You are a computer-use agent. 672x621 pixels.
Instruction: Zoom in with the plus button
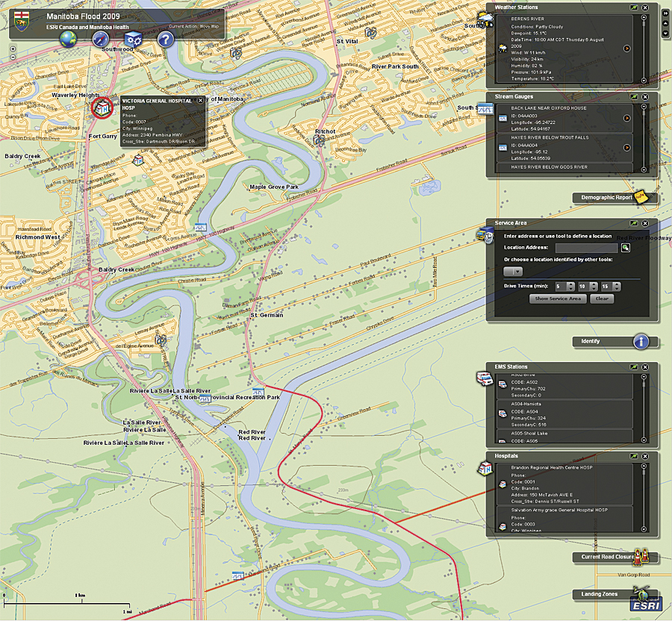tap(13, 49)
